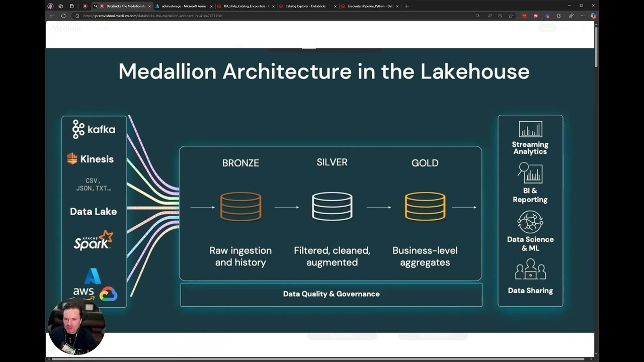Open a new browser tab with plus

[407, 6]
